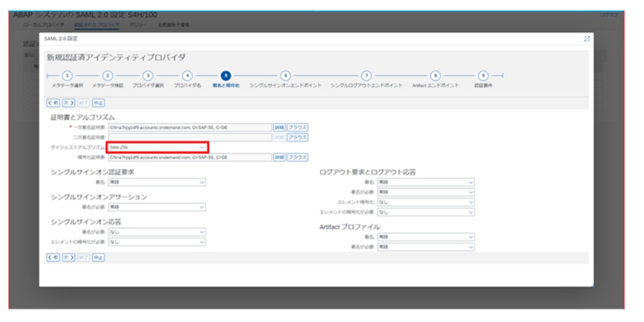Click 詳細 button next to 暗号化証明書

pyautogui.click(x=279, y=157)
